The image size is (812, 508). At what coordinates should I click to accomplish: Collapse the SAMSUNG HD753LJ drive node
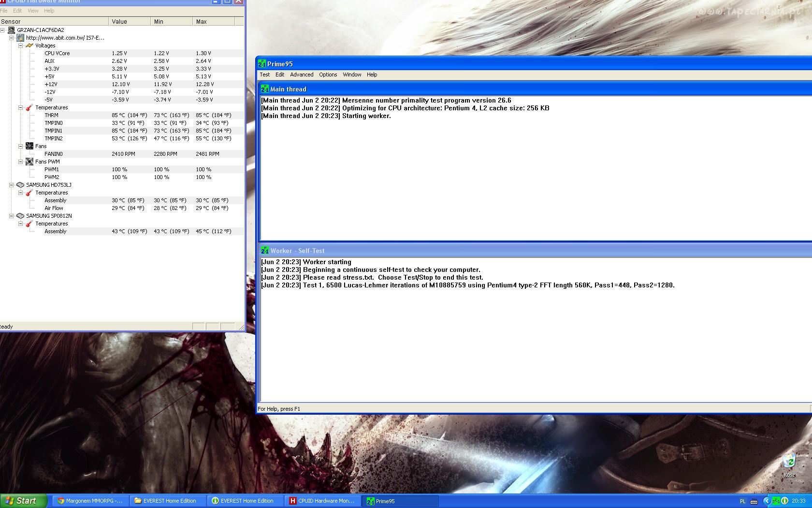click(x=12, y=185)
